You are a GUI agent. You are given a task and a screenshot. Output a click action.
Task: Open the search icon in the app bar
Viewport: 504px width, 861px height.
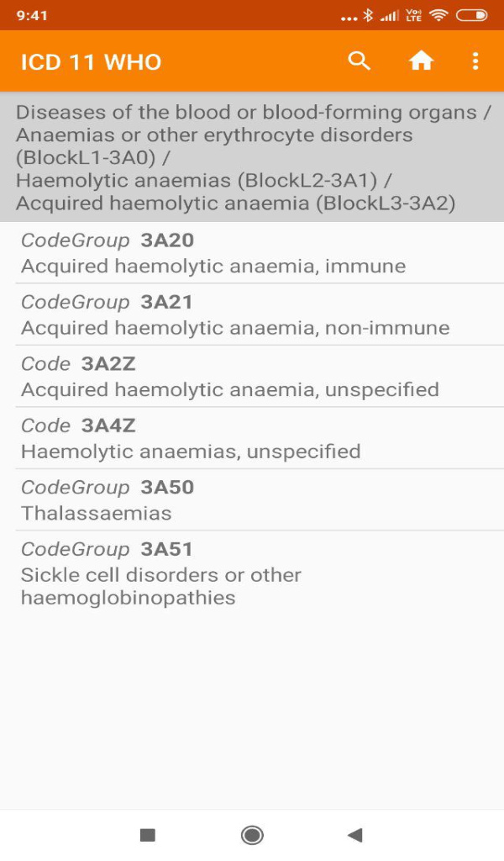(x=359, y=61)
